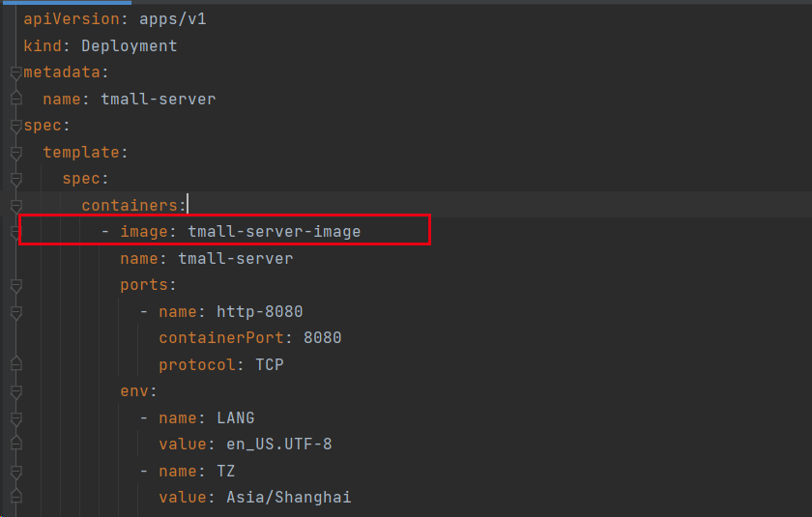Click the metadata name value tmall-server
Viewport: 812px width, 517px height.
158,99
